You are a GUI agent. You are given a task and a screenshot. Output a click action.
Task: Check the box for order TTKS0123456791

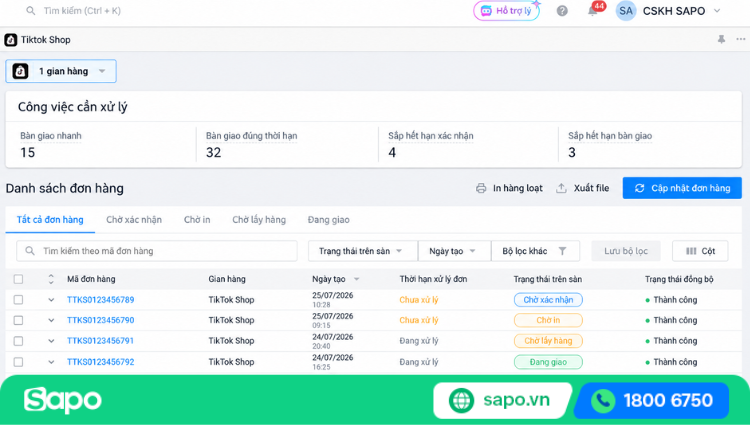click(18, 341)
